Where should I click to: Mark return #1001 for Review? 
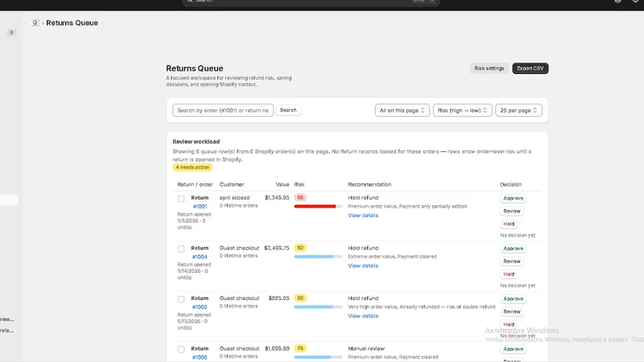[512, 211]
